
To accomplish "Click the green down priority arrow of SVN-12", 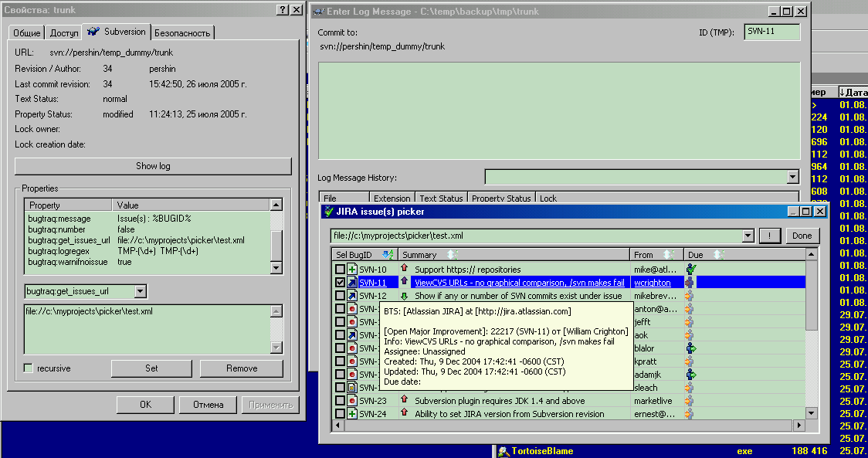I will (x=404, y=296).
